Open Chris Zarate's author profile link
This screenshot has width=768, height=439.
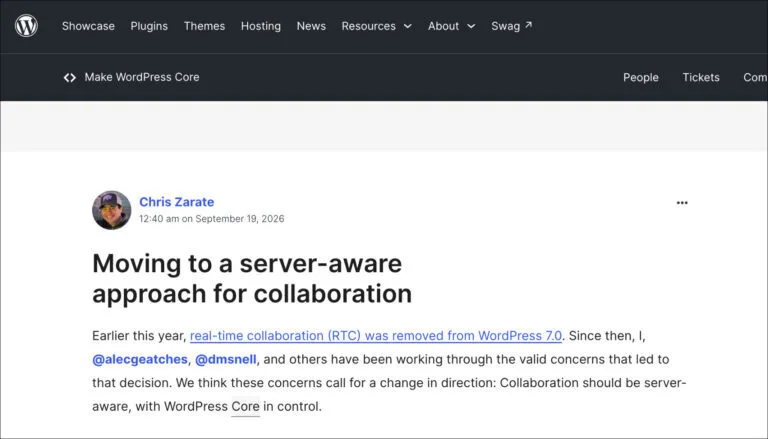pos(176,202)
